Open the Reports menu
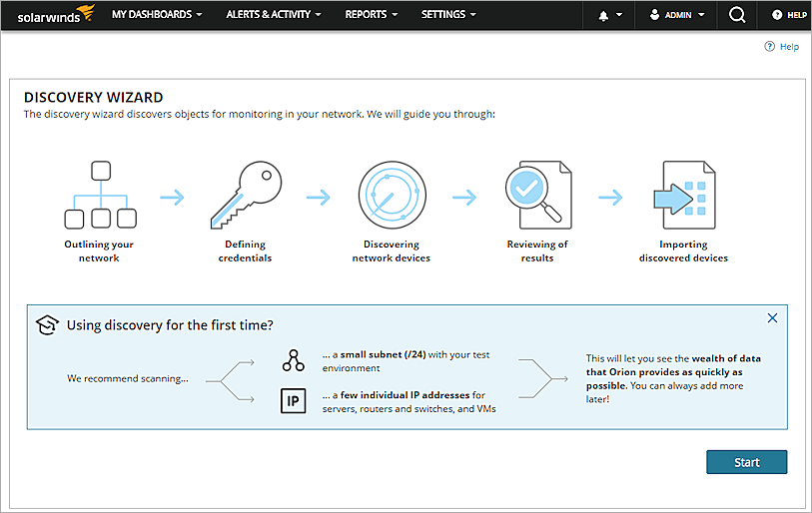The image size is (812, 513). pos(371,15)
